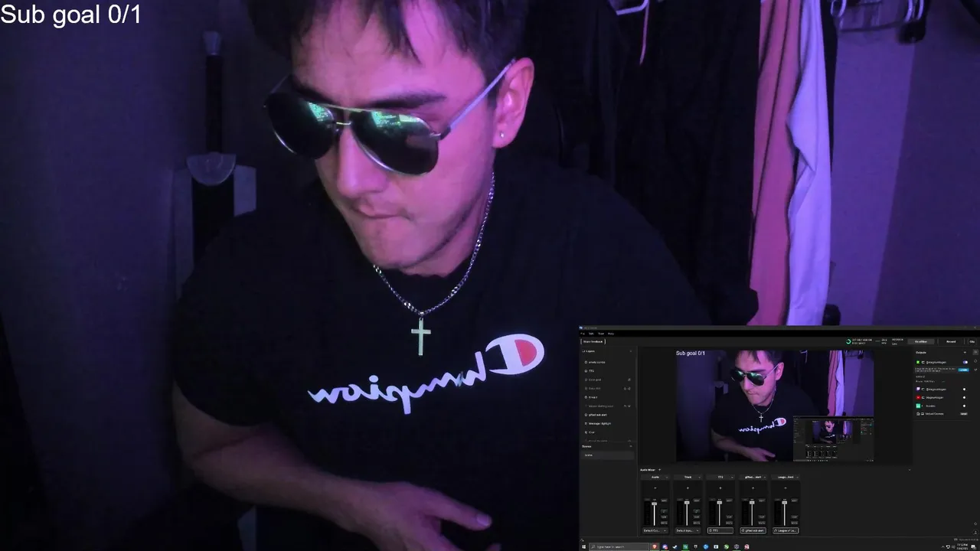
Task: Open the File menu in streaming app
Action: tap(582, 334)
